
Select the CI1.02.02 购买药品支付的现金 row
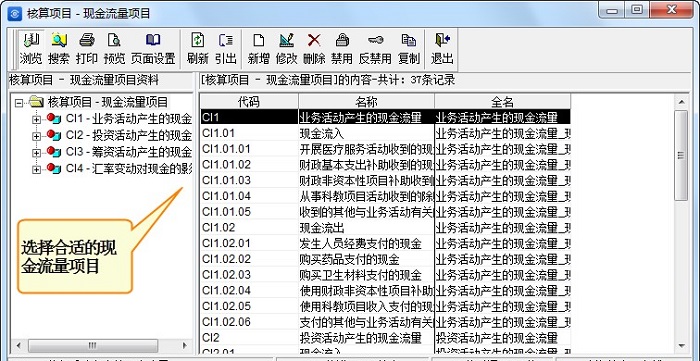385,259
